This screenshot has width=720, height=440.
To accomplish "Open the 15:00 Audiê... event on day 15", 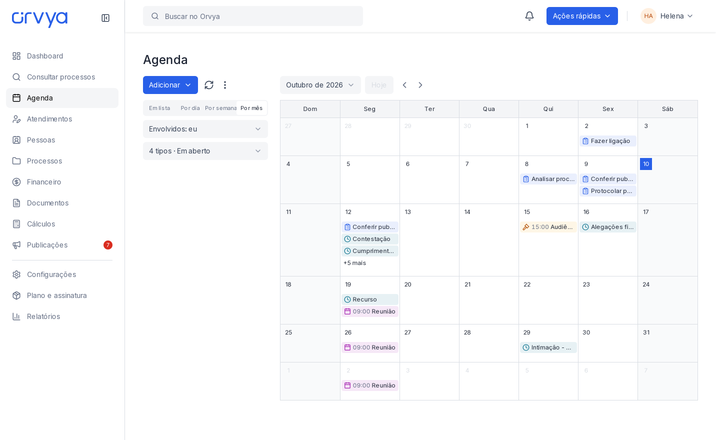I will pos(548,227).
